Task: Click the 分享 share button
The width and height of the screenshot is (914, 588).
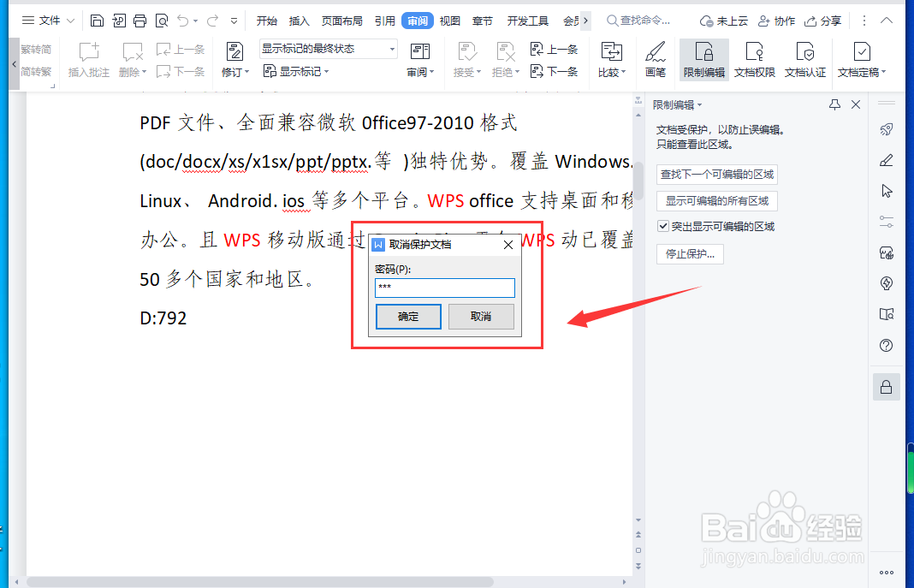Action: (822, 21)
